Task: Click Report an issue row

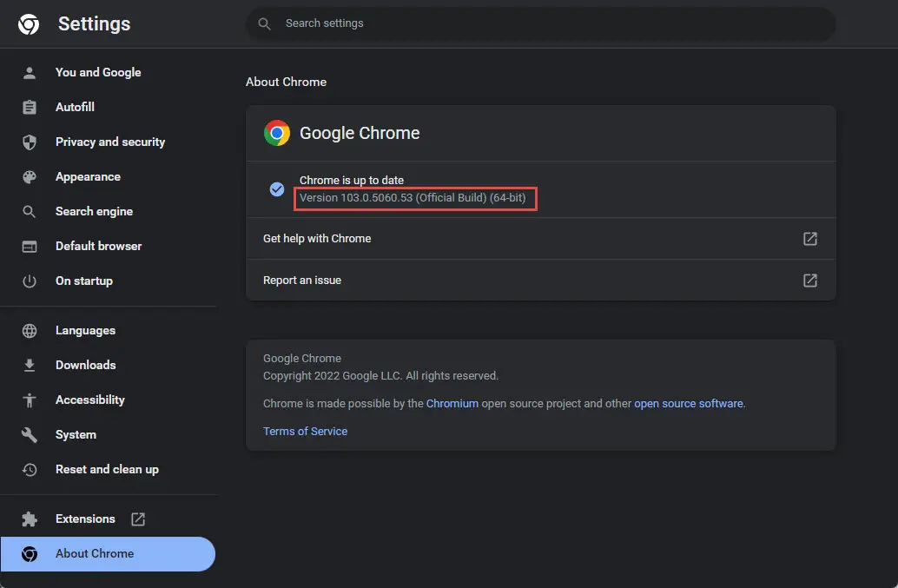Action: [x=541, y=281]
